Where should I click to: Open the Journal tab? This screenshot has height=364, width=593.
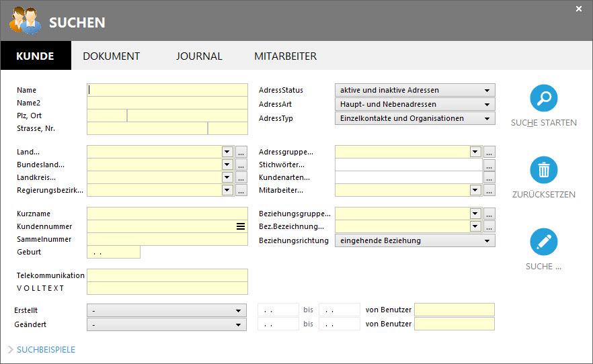click(199, 56)
